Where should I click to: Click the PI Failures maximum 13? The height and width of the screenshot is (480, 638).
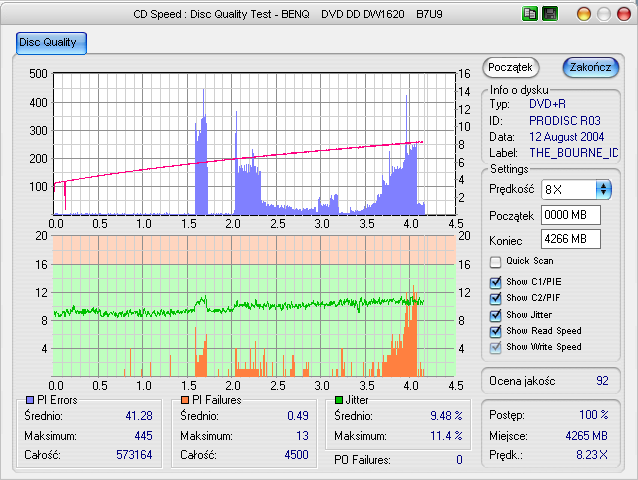pos(302,436)
